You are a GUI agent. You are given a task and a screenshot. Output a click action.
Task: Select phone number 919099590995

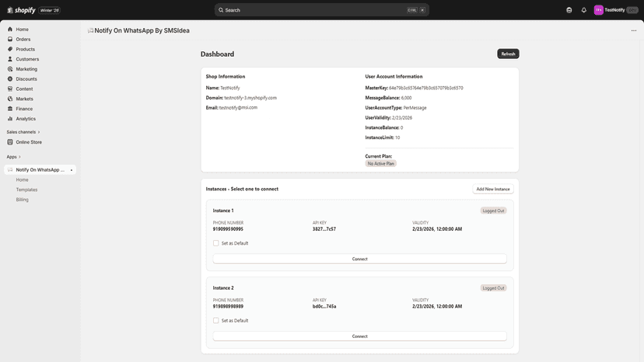tap(228, 229)
